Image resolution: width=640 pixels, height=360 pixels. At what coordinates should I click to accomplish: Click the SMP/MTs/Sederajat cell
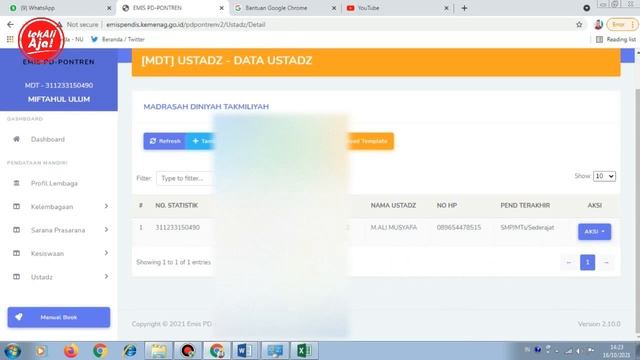tap(527, 227)
